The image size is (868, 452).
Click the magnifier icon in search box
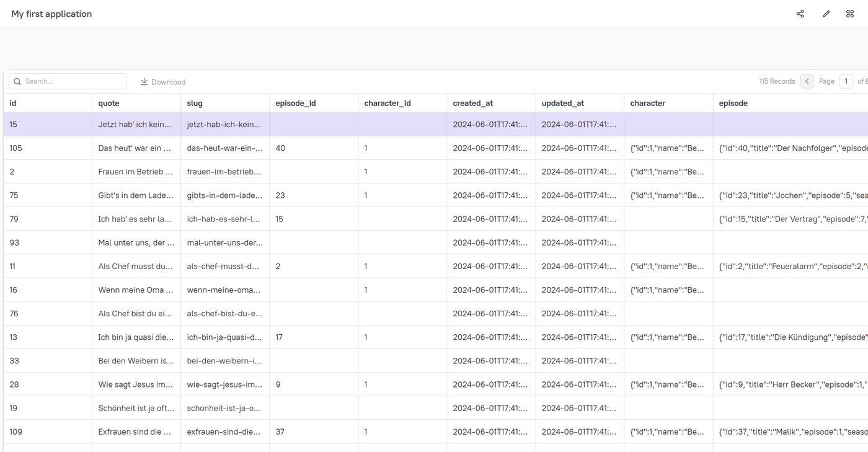click(17, 81)
